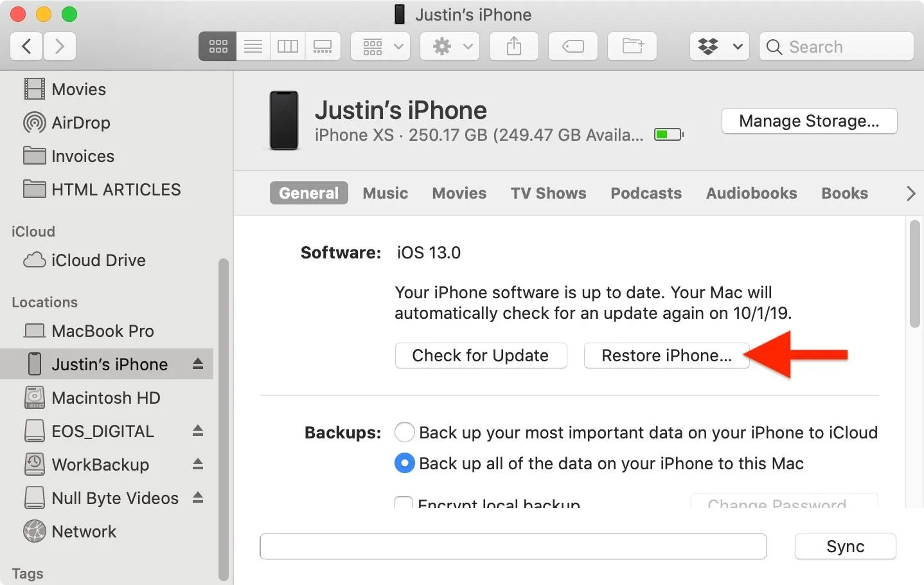Click Check for Update button
Viewport: 924px width, 585px height.
[x=481, y=355]
